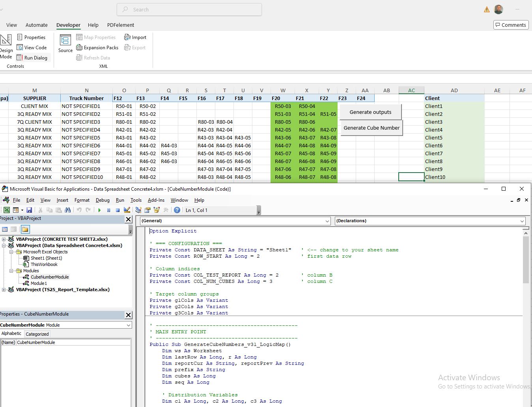Image resolution: width=532 pixels, height=407 pixels.
Task: Switch to the Categorized tab in Properties
Action: [x=37, y=334]
